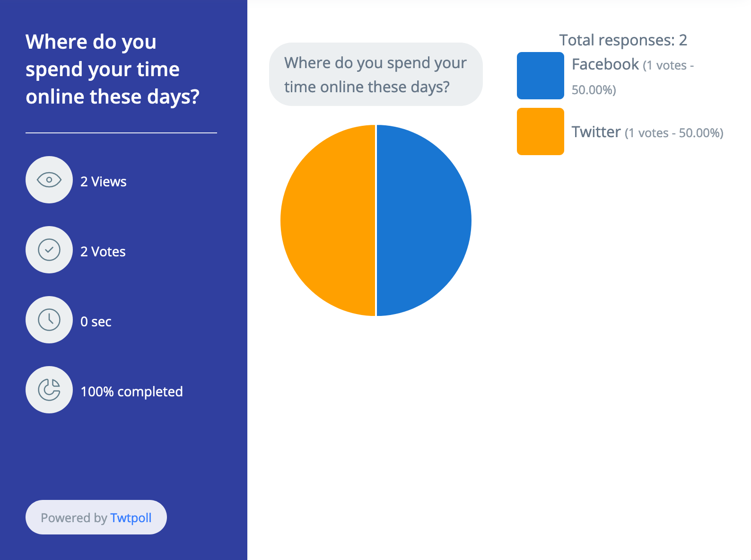Select the checkmark icon beside 2 Votes
Screen dimensions: 751x560
coord(49,250)
